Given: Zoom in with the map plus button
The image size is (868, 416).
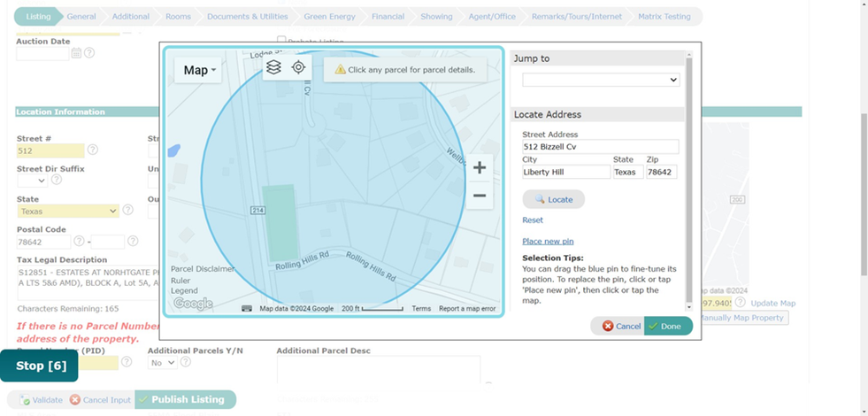Looking at the screenshot, I should point(480,168).
